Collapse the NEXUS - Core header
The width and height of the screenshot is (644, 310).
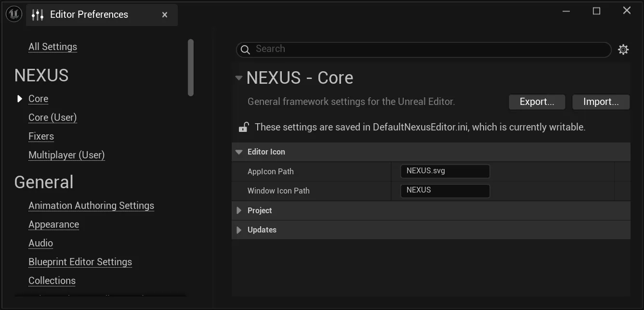point(238,77)
